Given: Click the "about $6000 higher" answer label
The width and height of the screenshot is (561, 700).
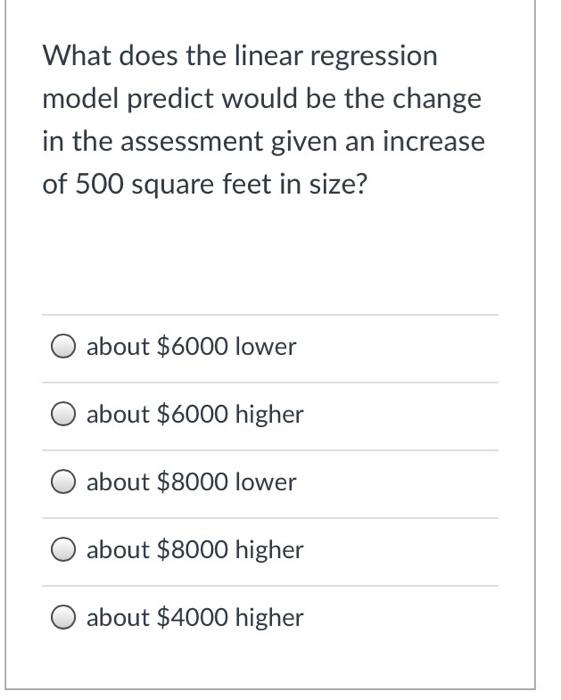Looking at the screenshot, I should pos(195,414).
